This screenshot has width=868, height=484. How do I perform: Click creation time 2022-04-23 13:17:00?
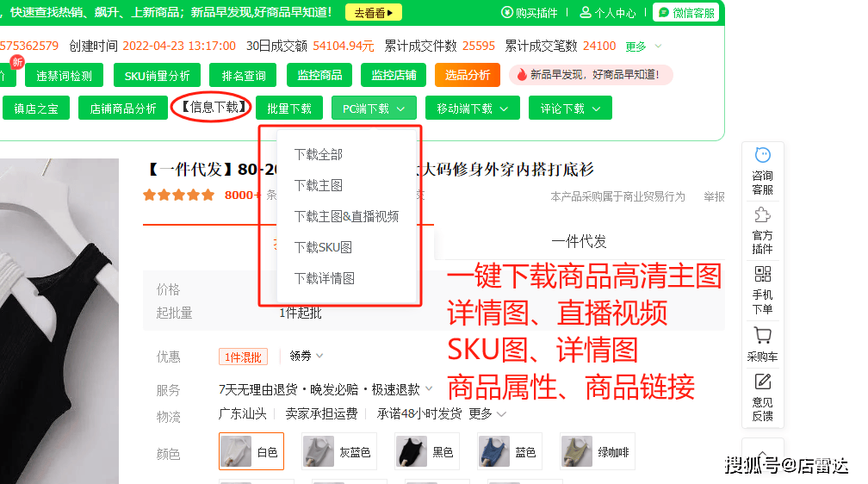(179, 46)
